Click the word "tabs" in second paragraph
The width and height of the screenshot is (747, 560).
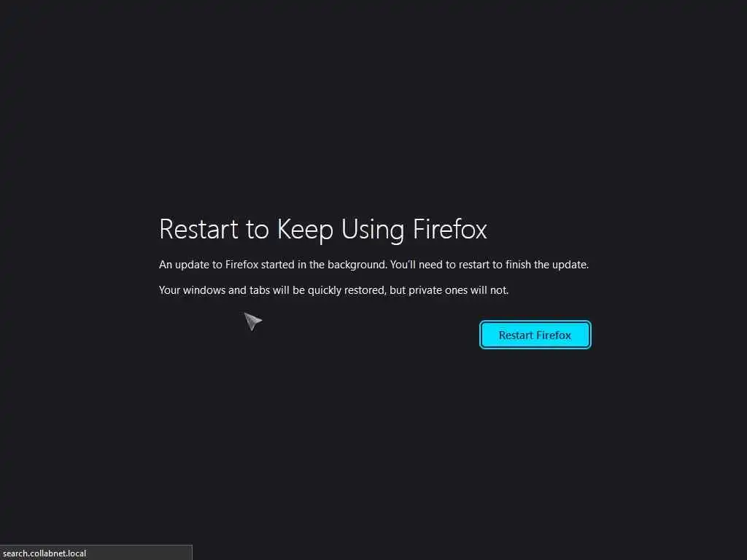tap(260, 290)
